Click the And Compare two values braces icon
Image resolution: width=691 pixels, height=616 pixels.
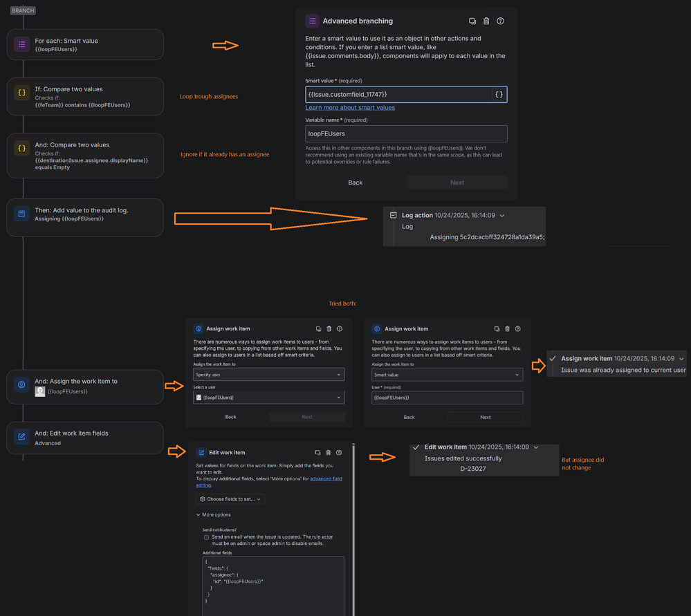pyautogui.click(x=21, y=149)
